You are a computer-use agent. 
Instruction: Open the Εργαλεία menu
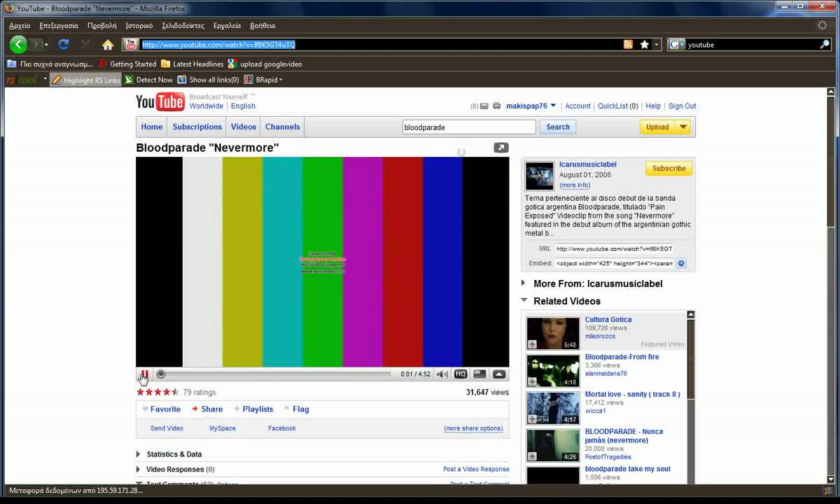pyautogui.click(x=227, y=25)
